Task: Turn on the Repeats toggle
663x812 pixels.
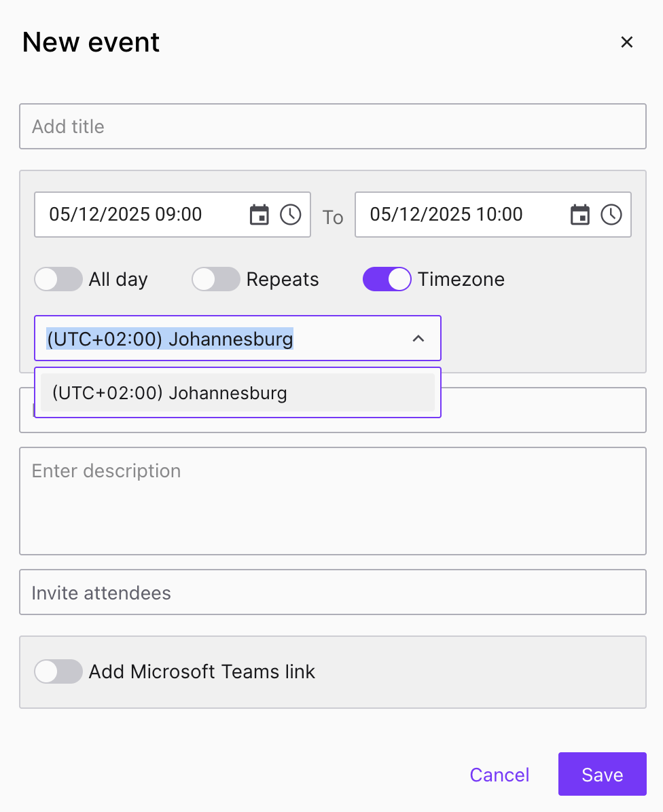Action: [215, 279]
